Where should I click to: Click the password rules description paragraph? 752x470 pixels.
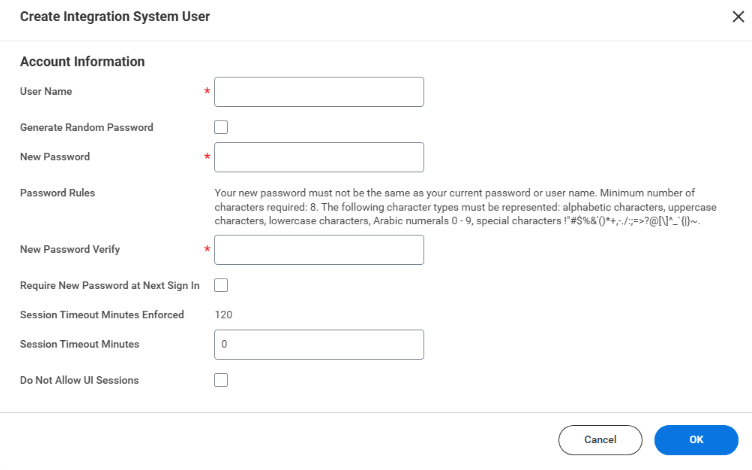point(465,207)
